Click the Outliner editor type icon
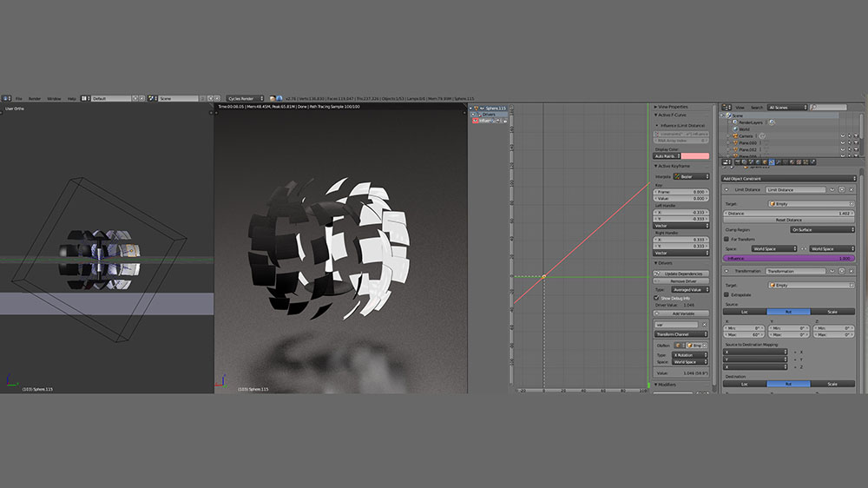Viewport: 868px width, 488px height. coord(727,108)
